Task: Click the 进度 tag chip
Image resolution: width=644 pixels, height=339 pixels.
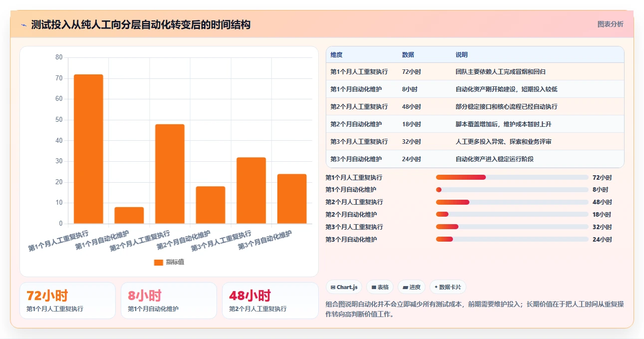Action: coord(412,287)
